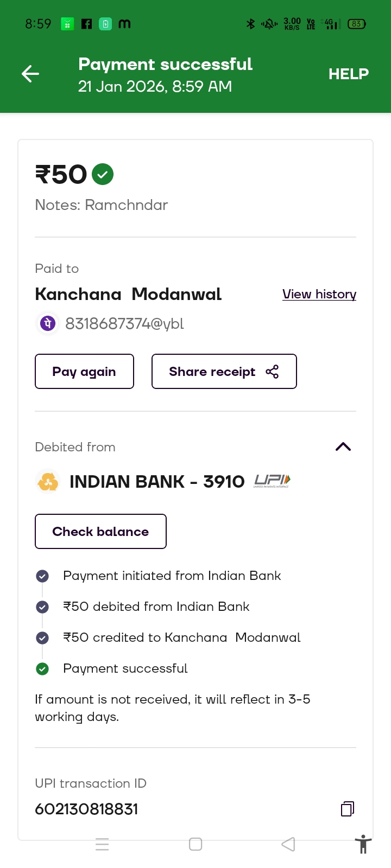Copy the UPI transaction ID
The width and height of the screenshot is (391, 868).
348,809
